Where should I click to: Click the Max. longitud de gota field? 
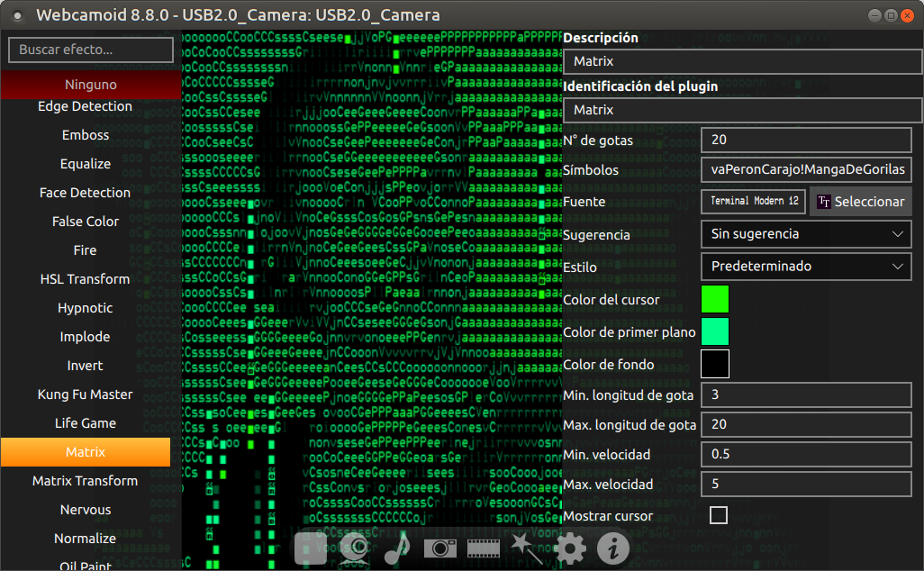pos(806,424)
